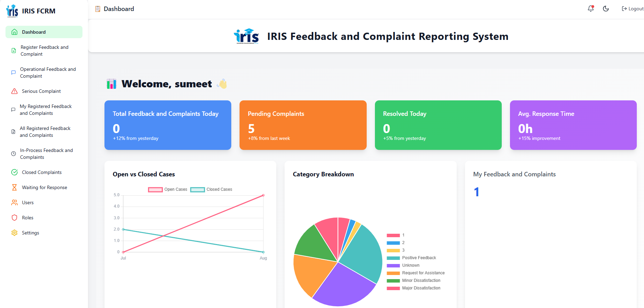The height and width of the screenshot is (308, 644).
Task: Go to My Registered Feedback and Complaints
Action: (x=45, y=110)
